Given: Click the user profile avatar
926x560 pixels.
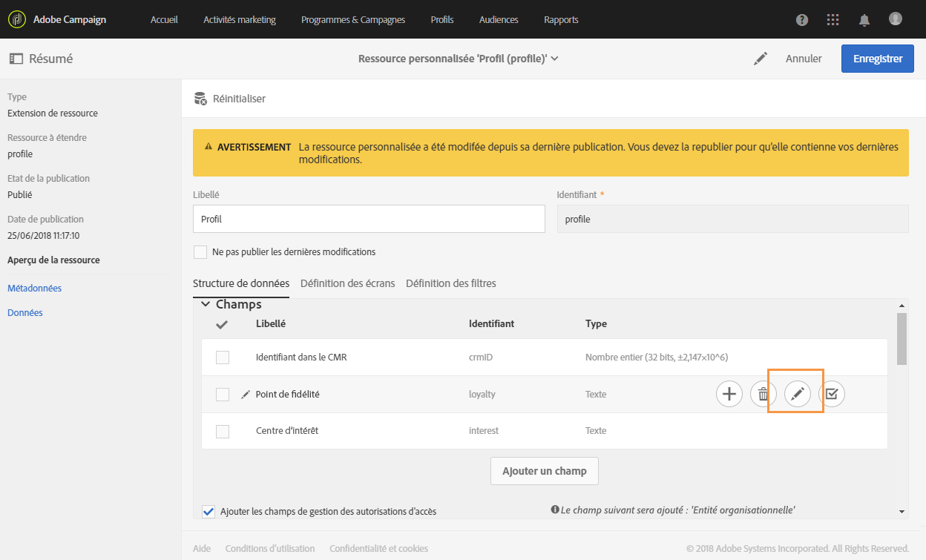Looking at the screenshot, I should click(x=896, y=19).
